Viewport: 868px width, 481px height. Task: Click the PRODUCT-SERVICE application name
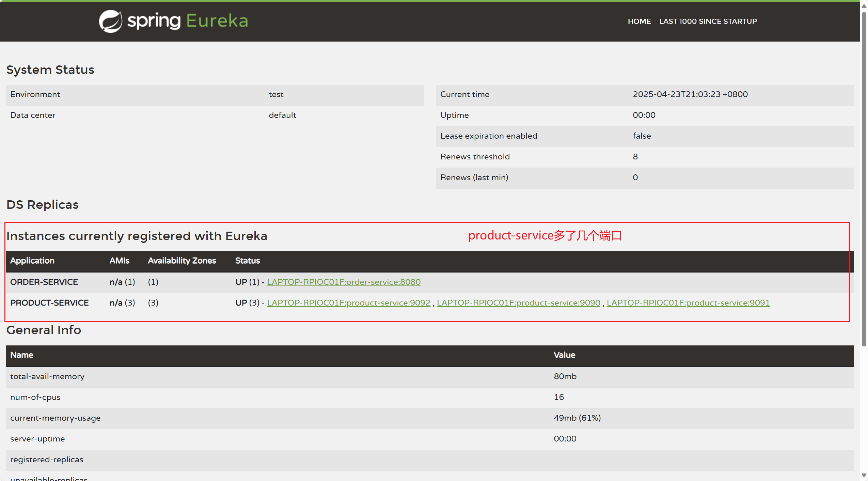pos(49,303)
